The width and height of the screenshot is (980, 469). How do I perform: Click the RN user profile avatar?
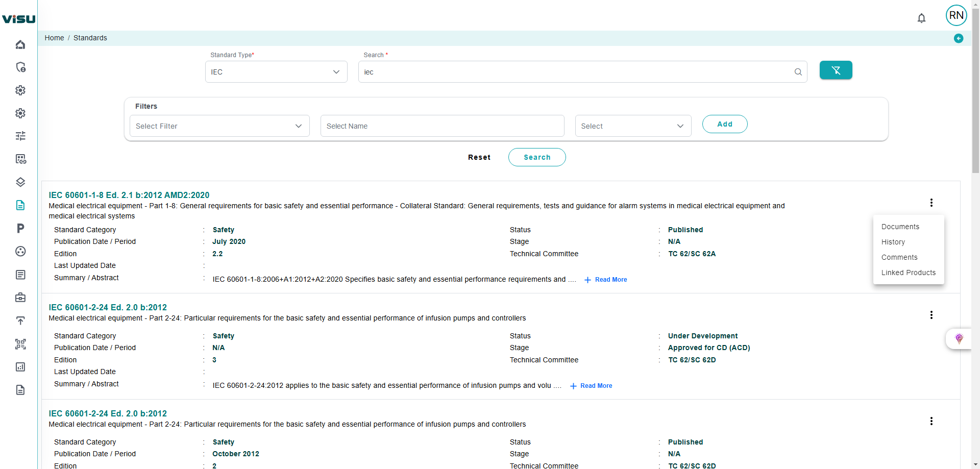coord(956,15)
